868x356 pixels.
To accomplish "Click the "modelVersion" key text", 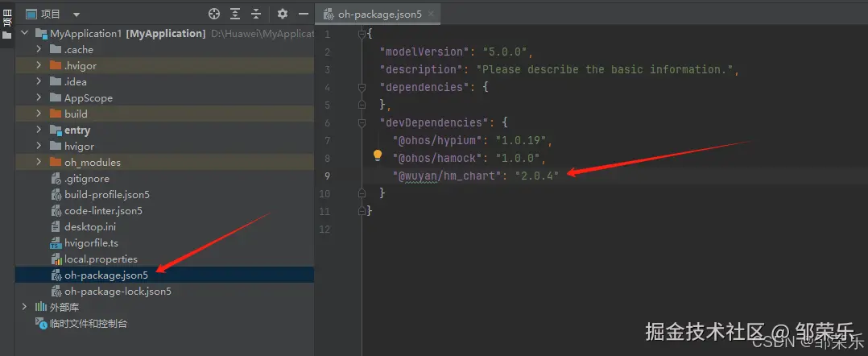I will [424, 52].
